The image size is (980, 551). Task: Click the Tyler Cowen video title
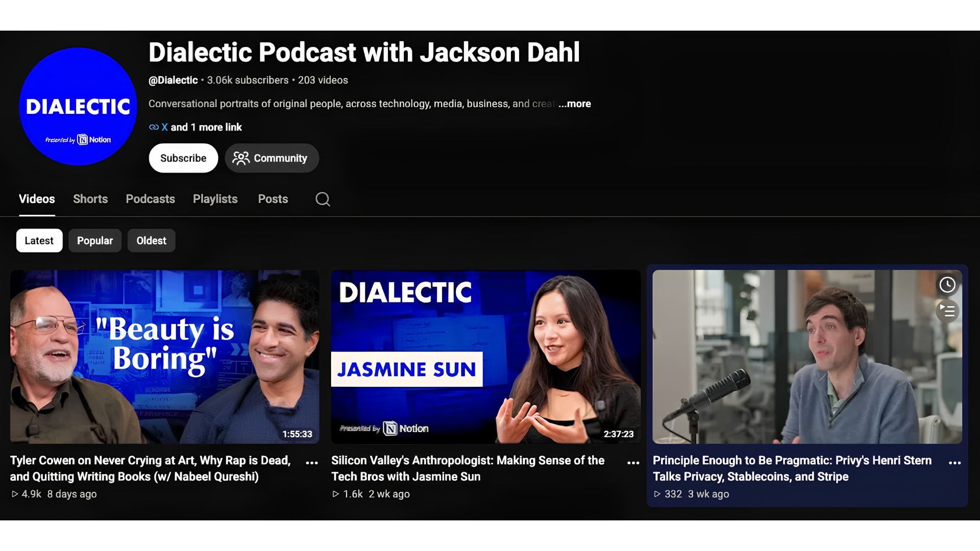(x=151, y=468)
